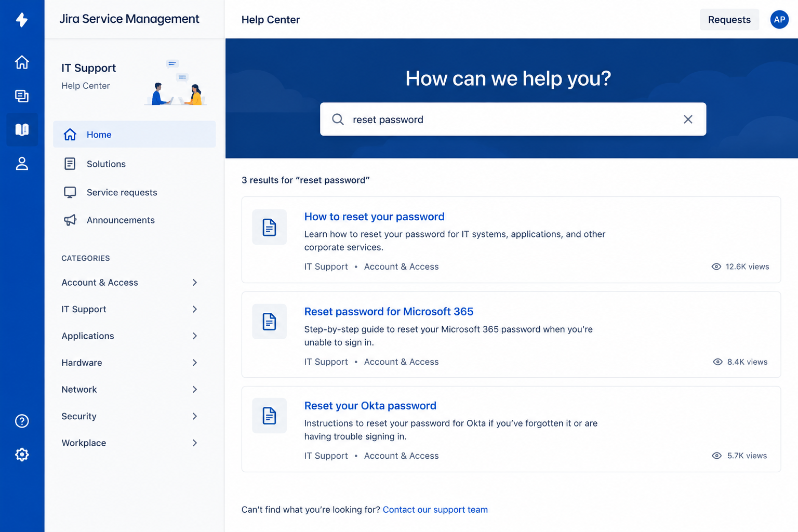Expand IT Support category chevron

(x=195, y=309)
